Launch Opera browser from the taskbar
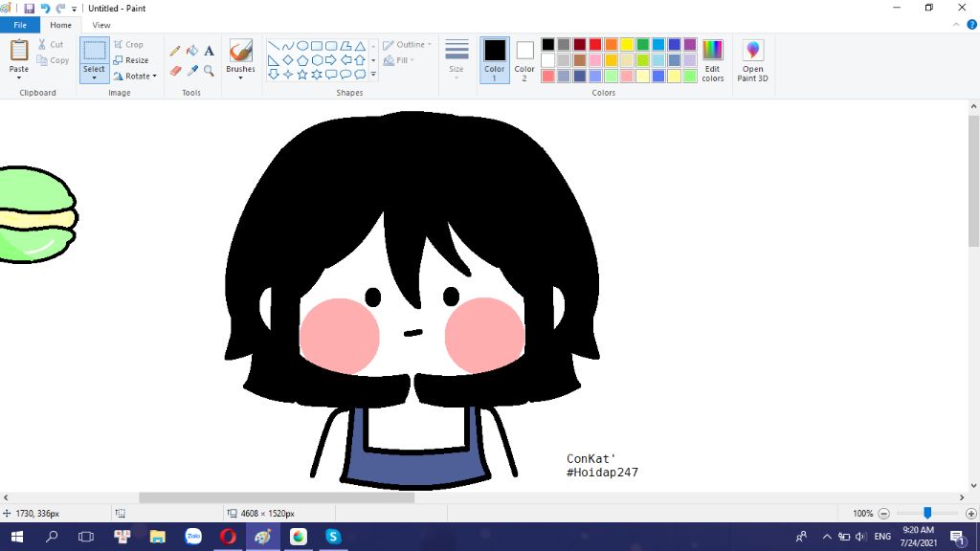980x551 pixels. (x=228, y=537)
